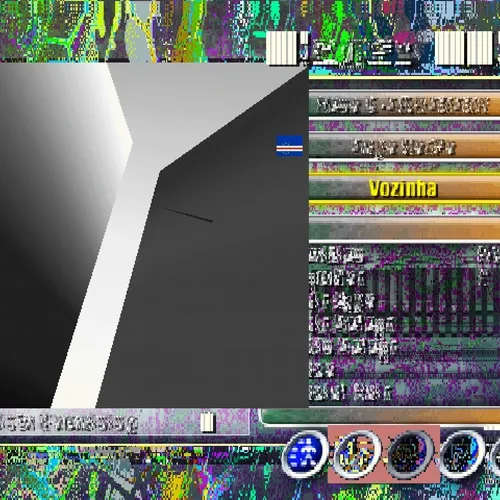Click the empty orange bar below Vozinha

pos(404,229)
